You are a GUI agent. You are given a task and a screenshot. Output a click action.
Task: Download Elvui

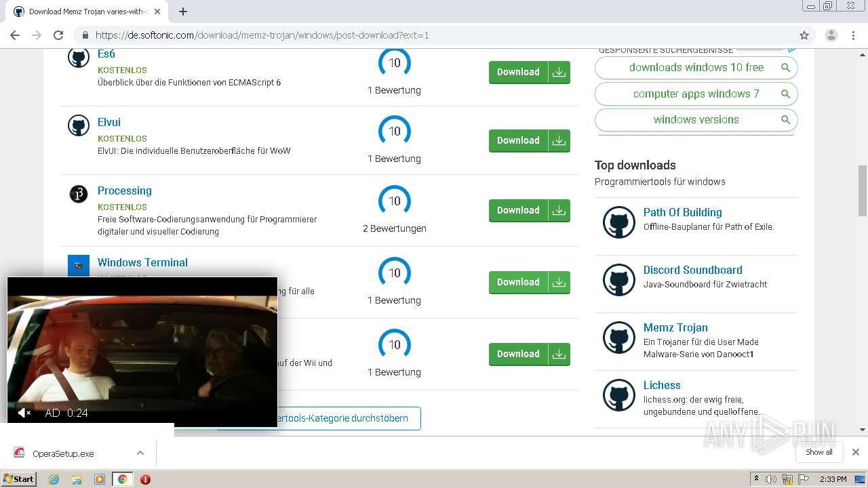[529, 140]
